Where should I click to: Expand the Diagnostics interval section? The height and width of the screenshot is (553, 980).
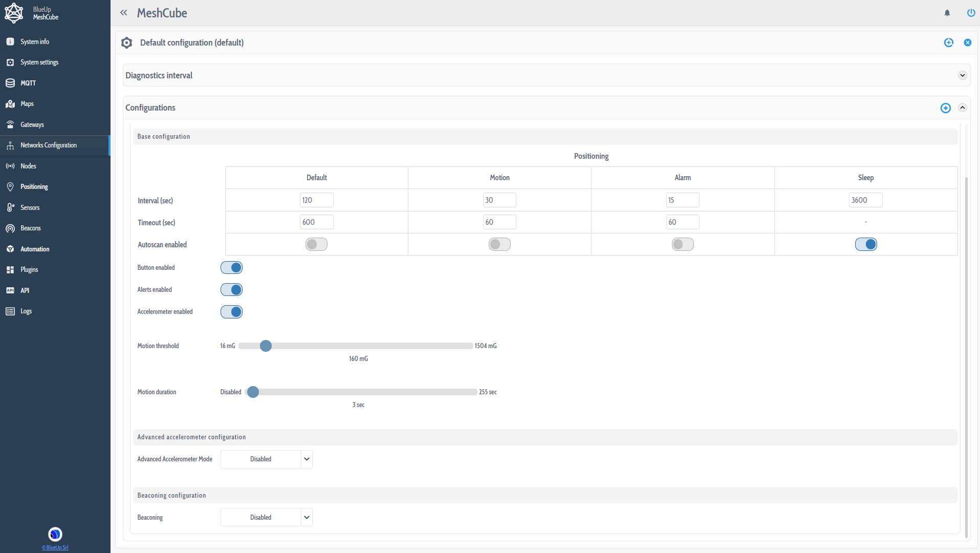pos(962,75)
